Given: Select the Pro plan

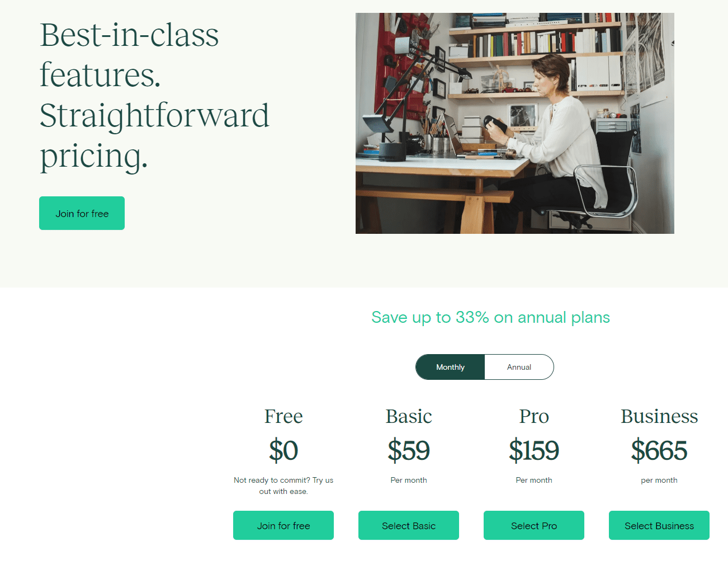Looking at the screenshot, I should click(533, 525).
